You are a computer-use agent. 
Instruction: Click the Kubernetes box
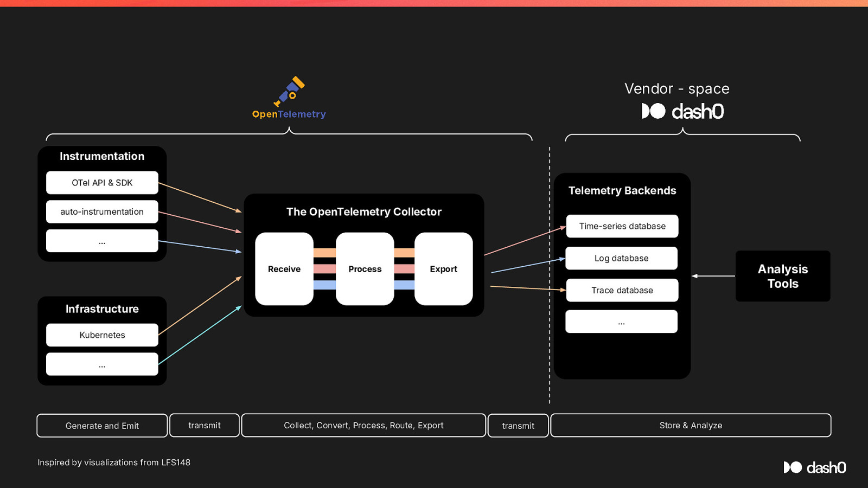tap(102, 335)
